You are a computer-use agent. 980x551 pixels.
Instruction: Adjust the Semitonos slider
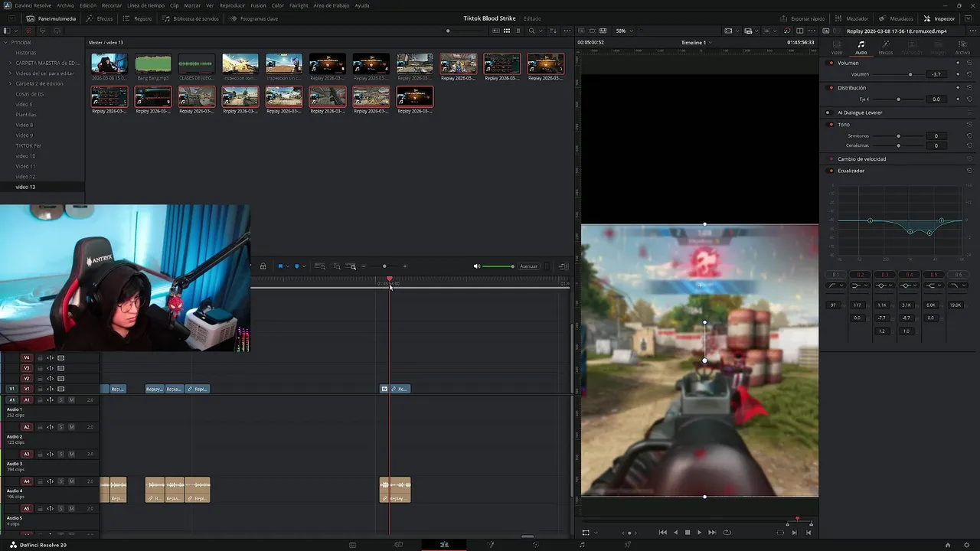(x=897, y=136)
